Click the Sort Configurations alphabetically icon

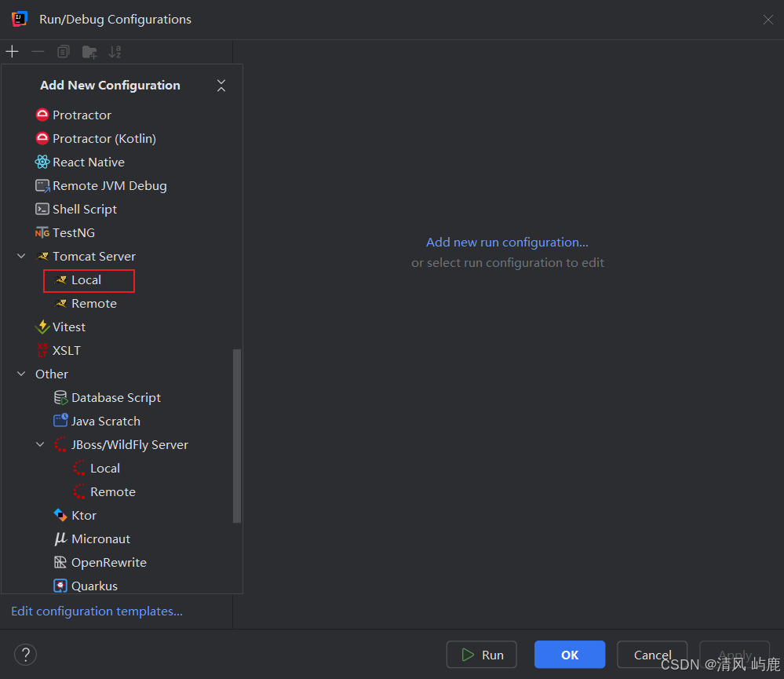pyautogui.click(x=115, y=52)
